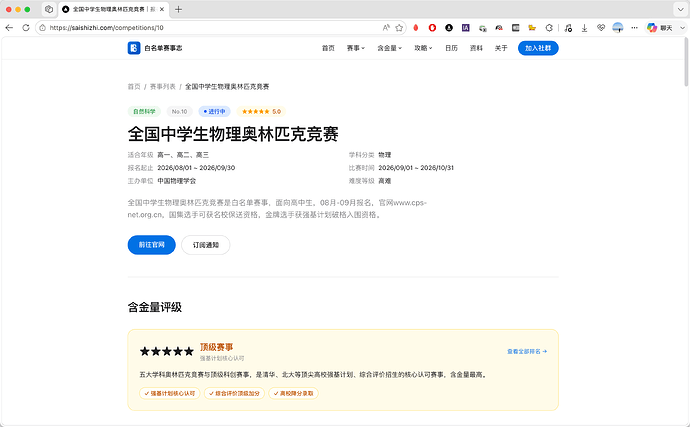Image resolution: width=690 pixels, height=427 pixels.
Task: Click the yellow duck extension icon
Action: pyautogui.click(x=532, y=28)
